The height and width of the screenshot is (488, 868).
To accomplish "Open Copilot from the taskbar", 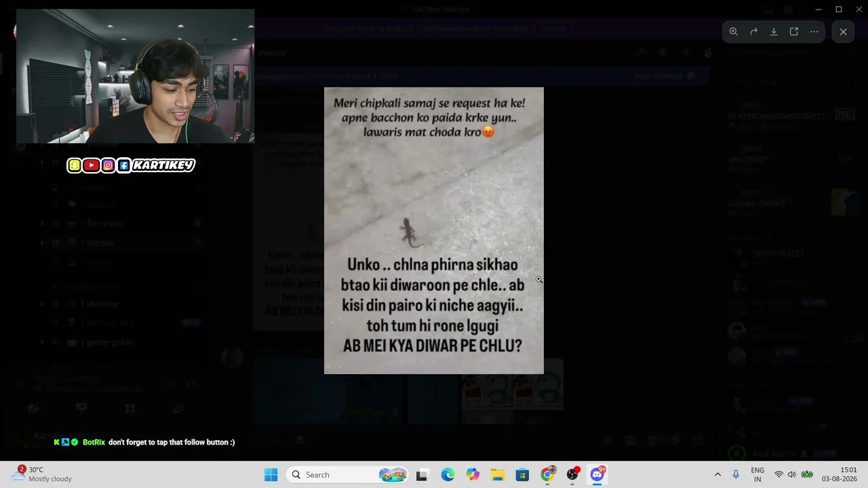I will [473, 474].
